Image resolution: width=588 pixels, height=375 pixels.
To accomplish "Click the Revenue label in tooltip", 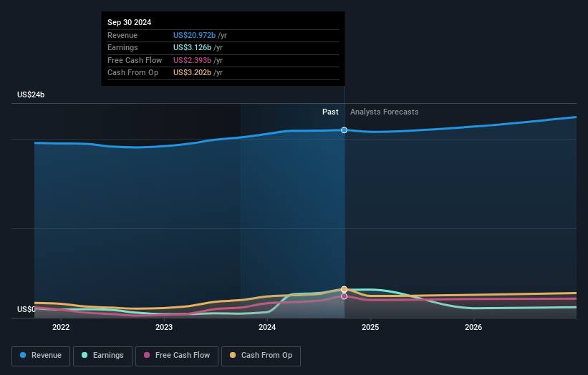I will 122,35.
